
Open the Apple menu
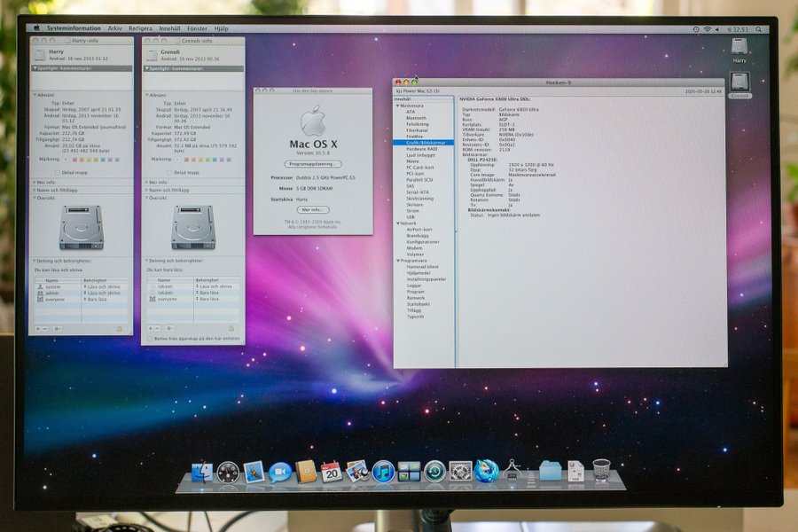click(36, 28)
